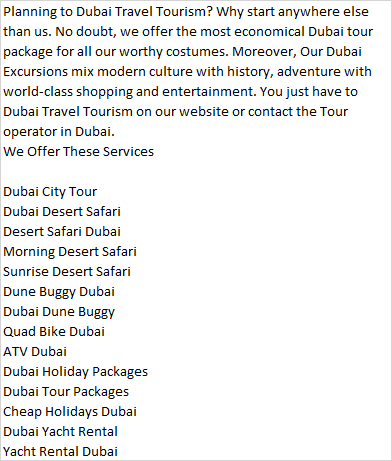The image size is (392, 461).
Task: Place cursor on 'Dubai Holiday Packages'
Action: (x=76, y=372)
